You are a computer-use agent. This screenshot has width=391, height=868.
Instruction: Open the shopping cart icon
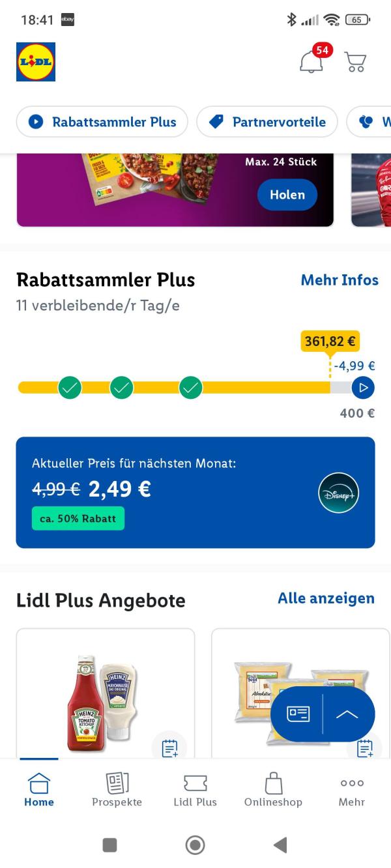pos(355,62)
